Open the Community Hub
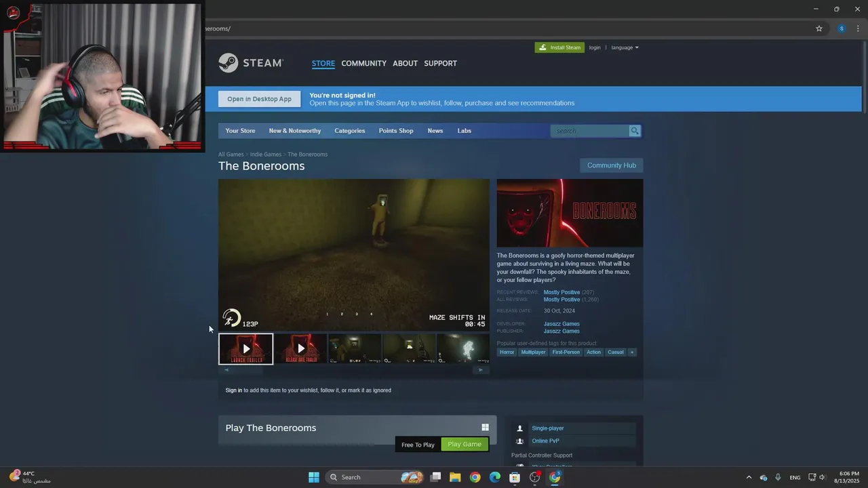Image resolution: width=868 pixels, height=488 pixels. [x=612, y=165]
